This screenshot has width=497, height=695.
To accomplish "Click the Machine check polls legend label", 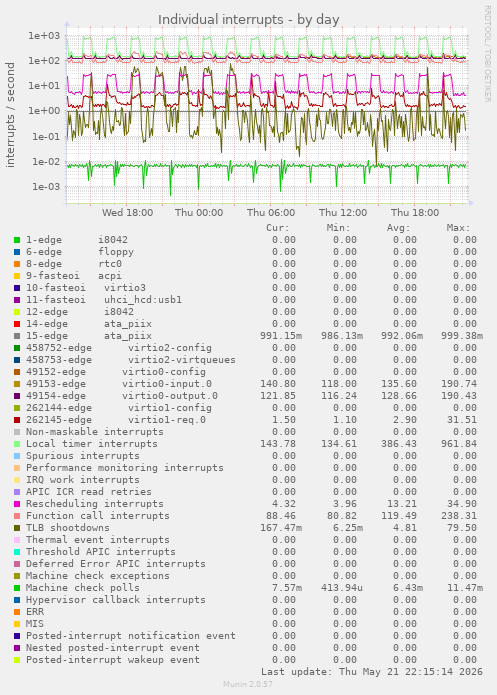I will [82, 588].
